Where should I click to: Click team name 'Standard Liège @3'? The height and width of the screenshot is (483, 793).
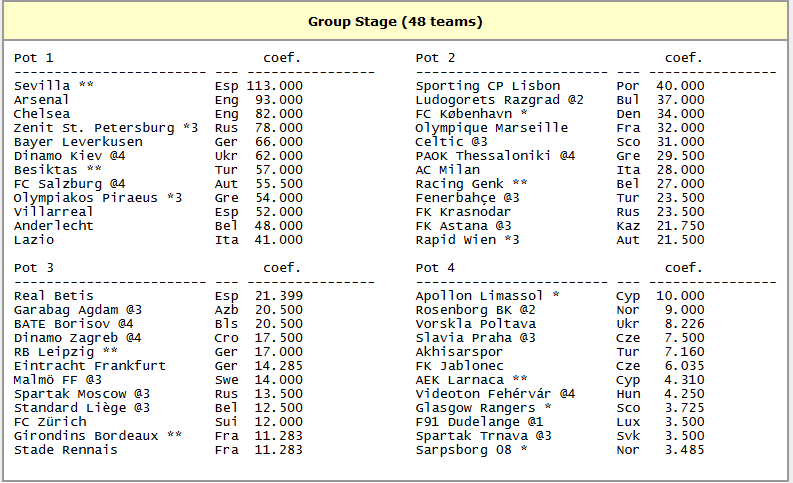82,408
